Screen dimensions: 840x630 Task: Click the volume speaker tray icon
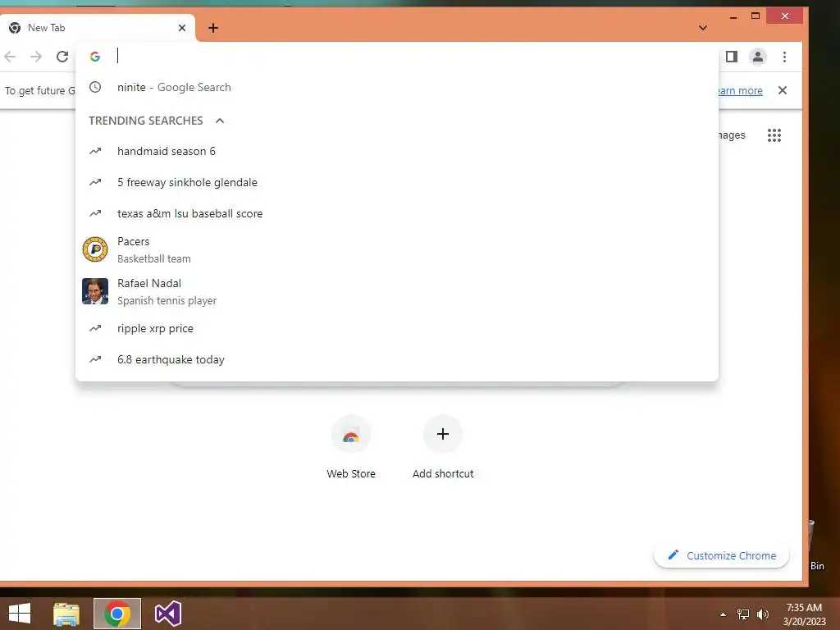coord(763,614)
